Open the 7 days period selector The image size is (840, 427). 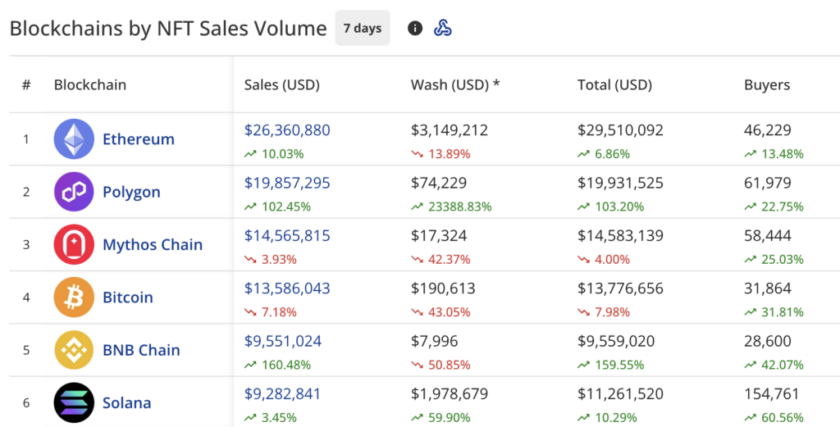(x=362, y=28)
